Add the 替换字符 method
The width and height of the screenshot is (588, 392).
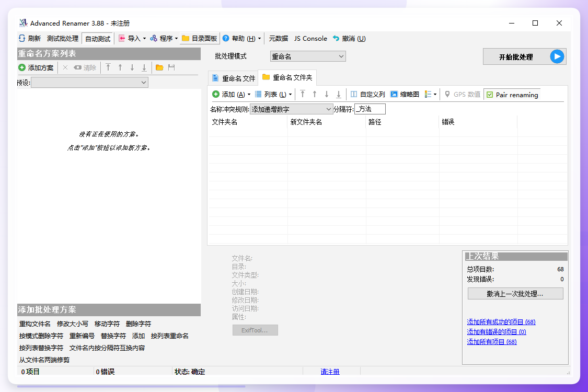tap(113, 336)
